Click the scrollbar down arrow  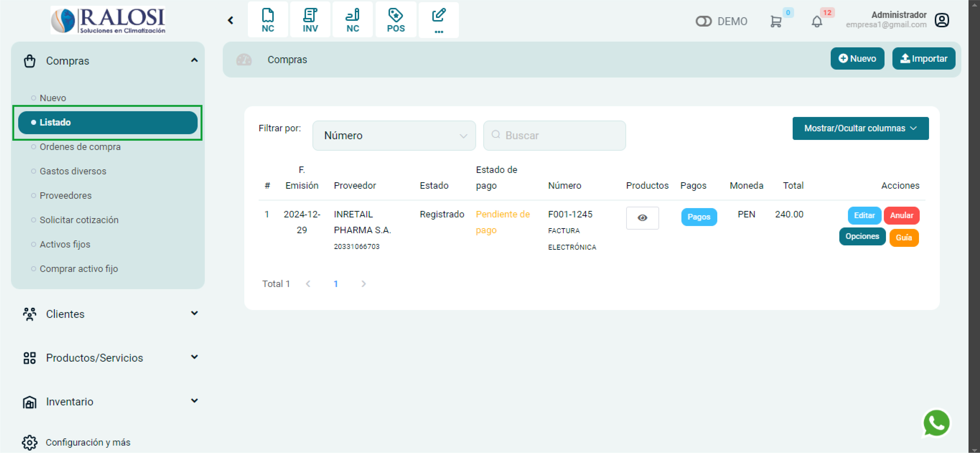point(974,450)
